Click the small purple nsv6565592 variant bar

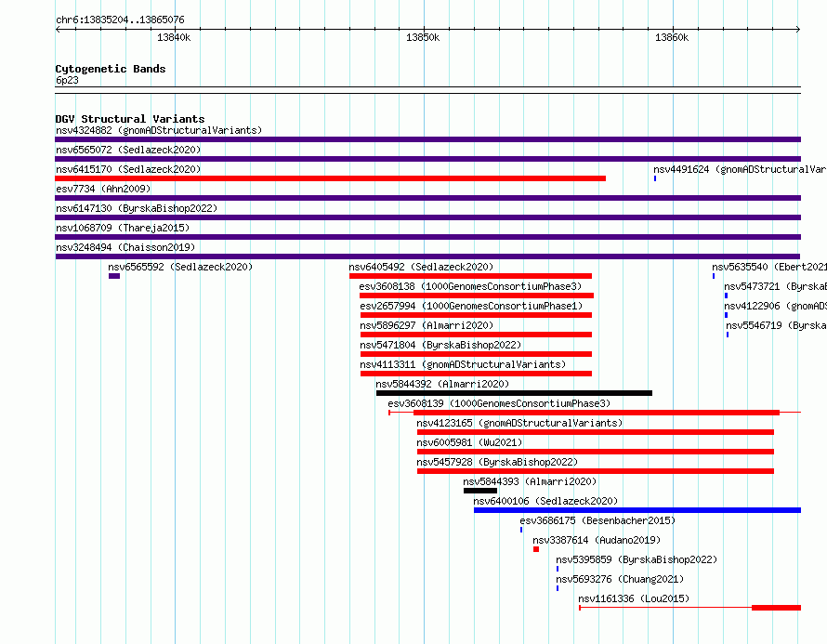[x=114, y=276]
